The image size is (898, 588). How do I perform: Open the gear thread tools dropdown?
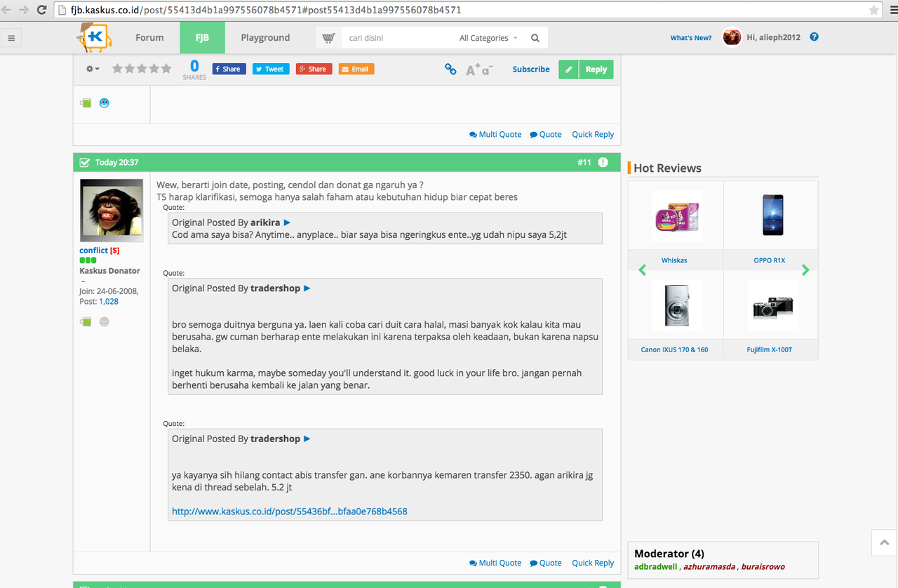[x=93, y=69]
